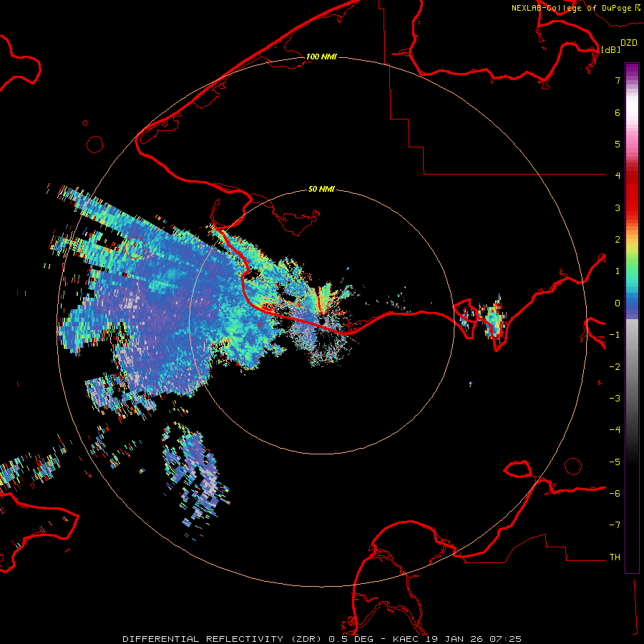Click the 1 value on the color scale
Screen dimensions: 644x644
click(x=618, y=271)
